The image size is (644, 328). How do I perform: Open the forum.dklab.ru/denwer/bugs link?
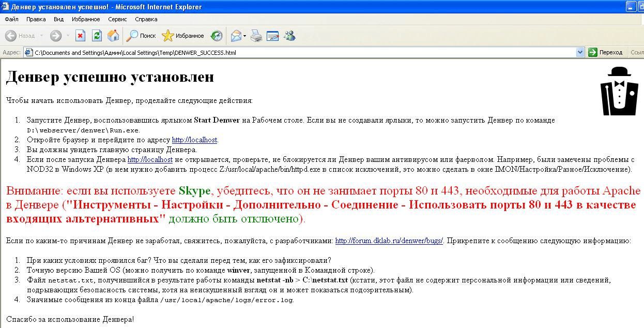tap(389, 241)
